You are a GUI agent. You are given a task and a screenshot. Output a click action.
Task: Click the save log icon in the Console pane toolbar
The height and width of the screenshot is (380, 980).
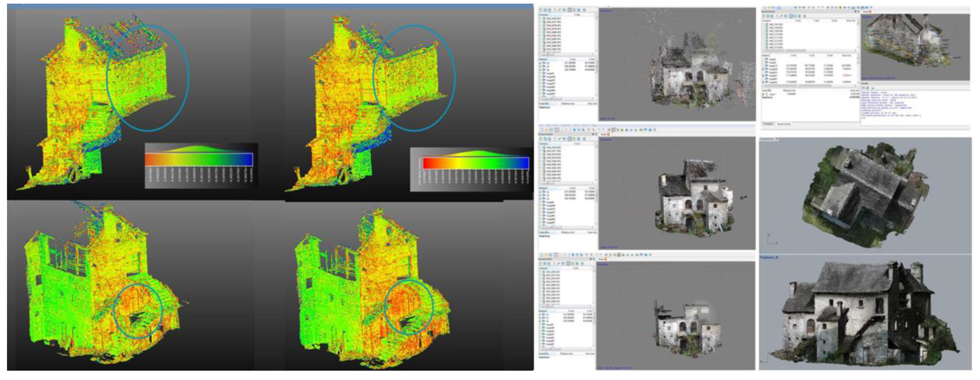point(863,88)
